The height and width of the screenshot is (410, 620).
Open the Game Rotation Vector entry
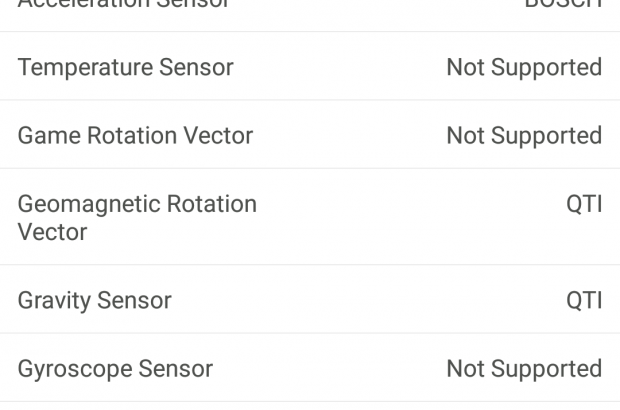[x=135, y=136]
